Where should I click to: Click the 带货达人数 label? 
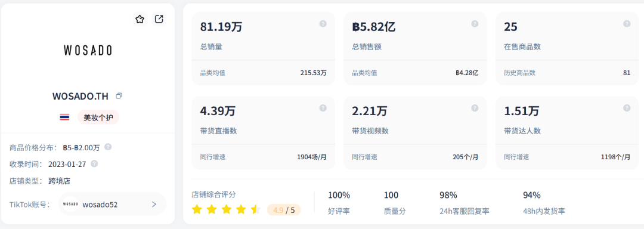tap(522, 131)
